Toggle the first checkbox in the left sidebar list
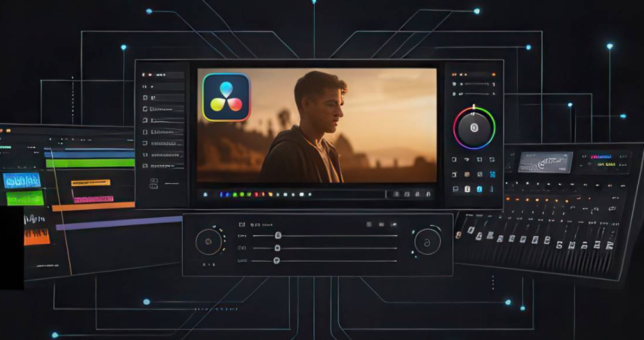This screenshot has width=644, height=340. pos(146,98)
